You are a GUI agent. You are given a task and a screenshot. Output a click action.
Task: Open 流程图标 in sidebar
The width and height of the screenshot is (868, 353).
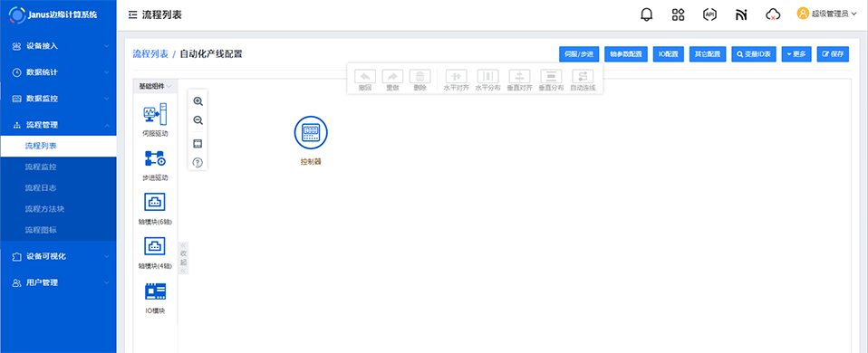pyautogui.click(x=58, y=230)
